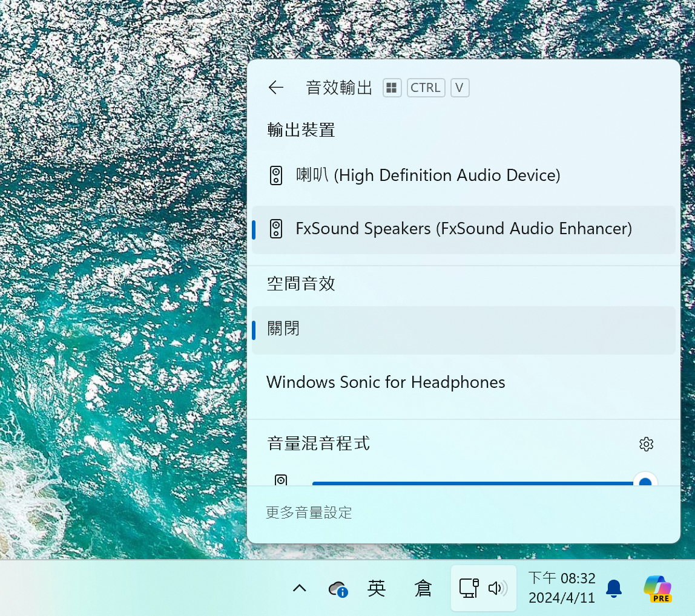Click the back arrow in sound output panel
Viewport: 695px width, 616px height.
coord(276,88)
